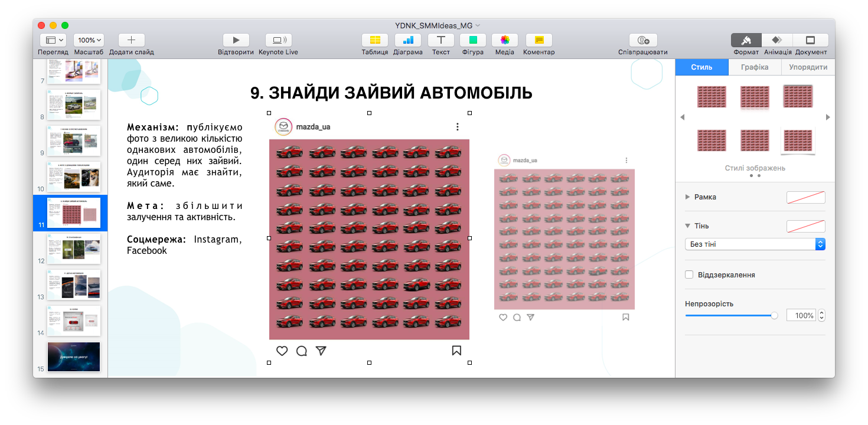Toggle the Формат inspector button
868x425 pixels.
pyautogui.click(x=746, y=40)
